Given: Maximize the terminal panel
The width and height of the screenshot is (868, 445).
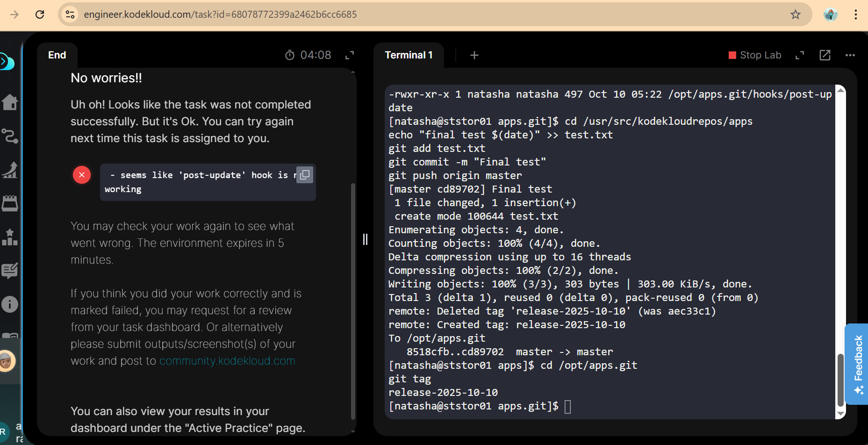Looking at the screenshot, I should (800, 55).
